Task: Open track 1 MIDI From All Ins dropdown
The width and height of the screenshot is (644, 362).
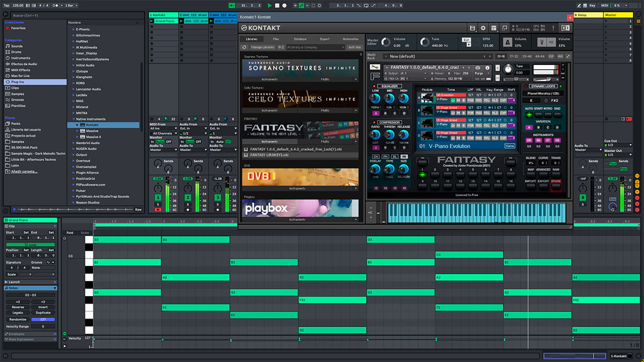Action: coord(163,129)
